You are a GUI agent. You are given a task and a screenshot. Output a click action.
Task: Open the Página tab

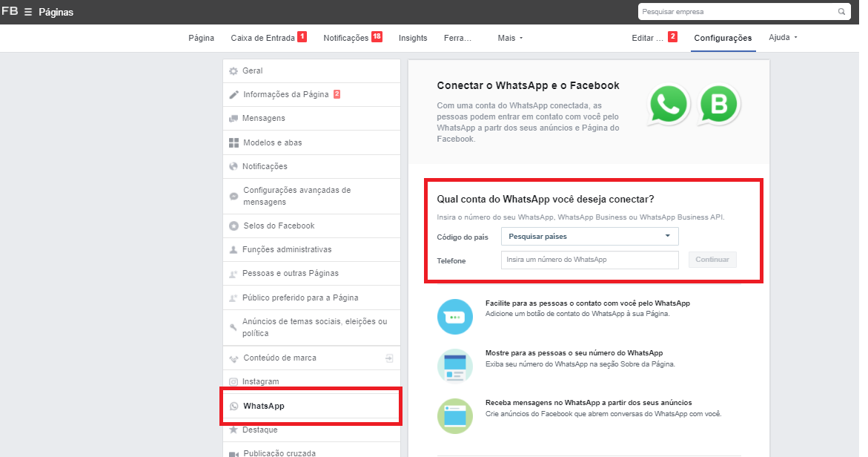tap(201, 39)
